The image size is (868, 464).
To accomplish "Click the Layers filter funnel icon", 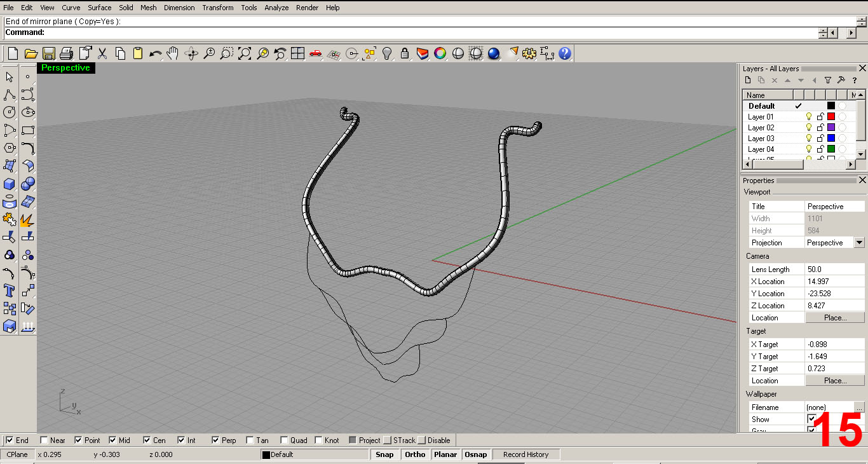I will (828, 80).
